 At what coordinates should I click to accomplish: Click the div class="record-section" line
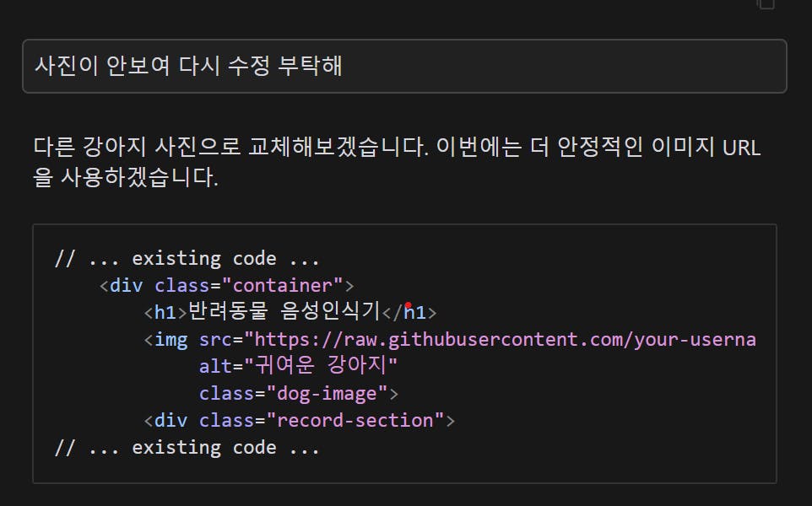point(300,420)
